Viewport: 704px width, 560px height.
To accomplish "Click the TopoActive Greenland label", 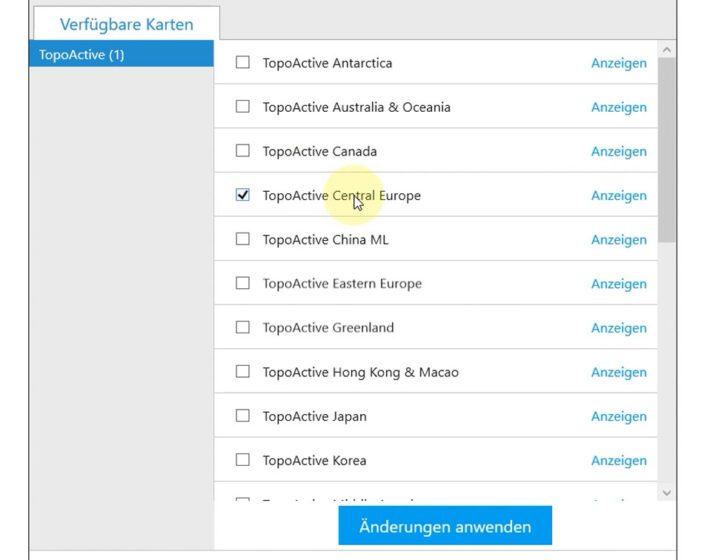I will pos(328,327).
